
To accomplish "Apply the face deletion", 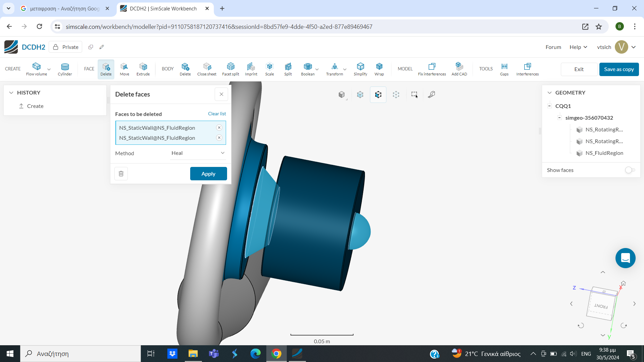I will click(208, 174).
